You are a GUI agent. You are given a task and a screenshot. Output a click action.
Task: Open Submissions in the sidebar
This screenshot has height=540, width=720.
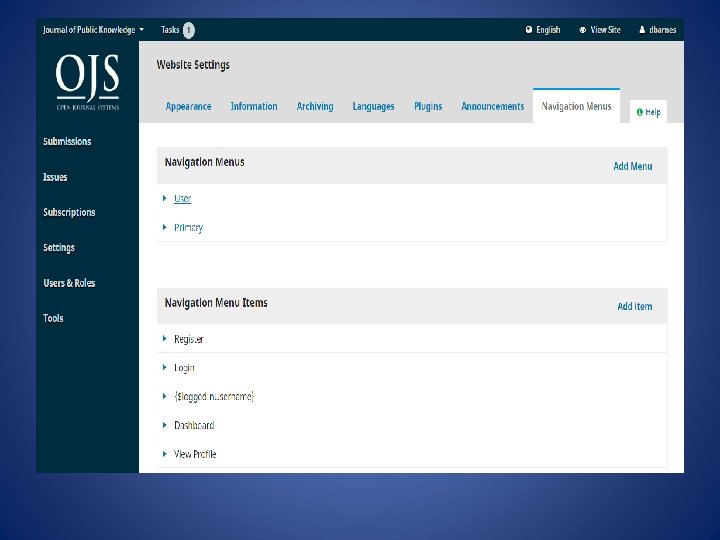click(x=67, y=141)
